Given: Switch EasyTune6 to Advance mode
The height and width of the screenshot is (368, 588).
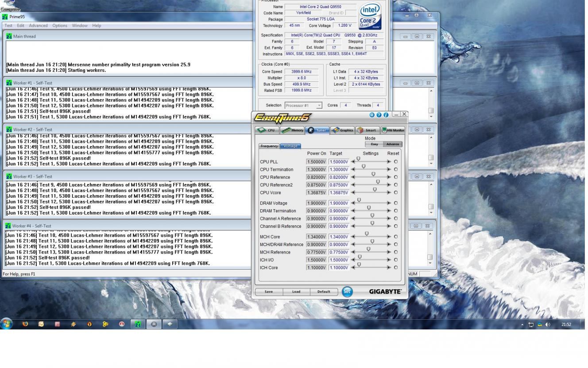Looking at the screenshot, I should point(393,144).
